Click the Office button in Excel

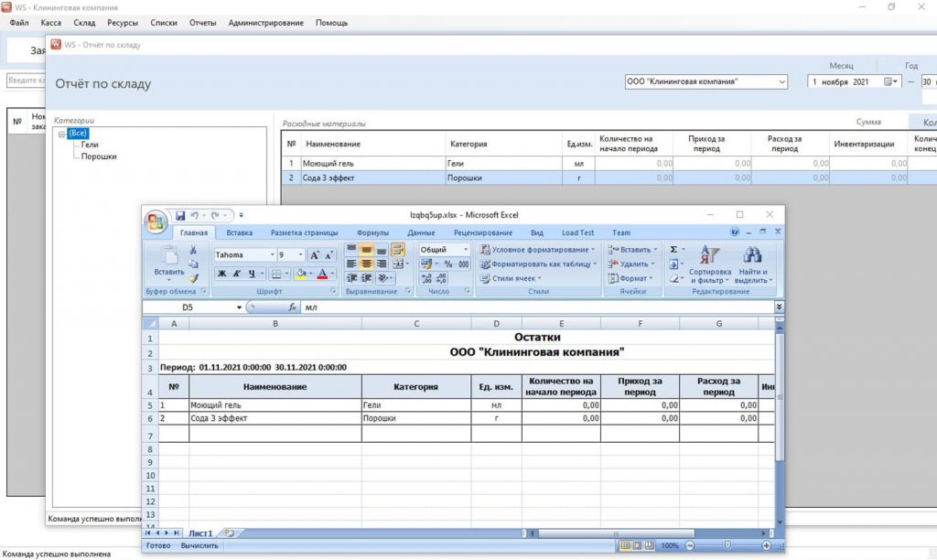click(156, 221)
